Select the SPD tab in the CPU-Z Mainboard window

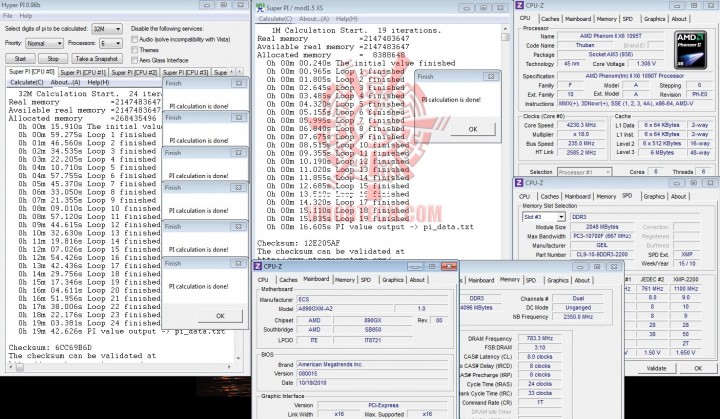tap(366, 280)
